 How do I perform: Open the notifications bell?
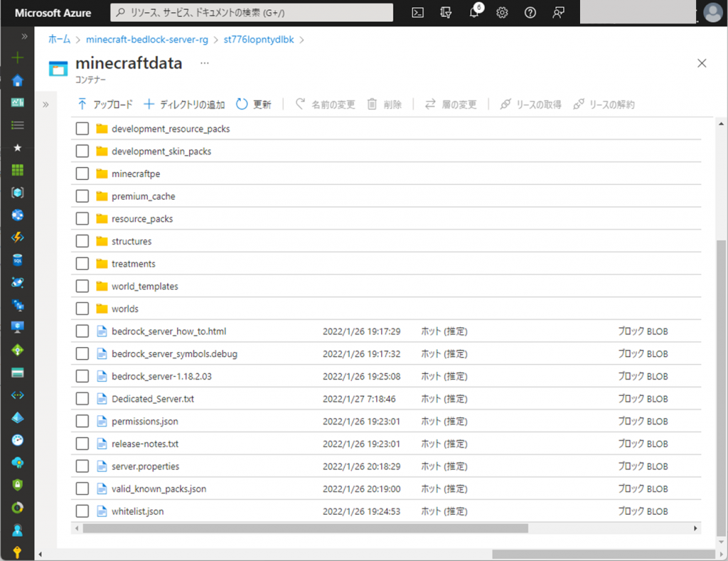click(474, 13)
